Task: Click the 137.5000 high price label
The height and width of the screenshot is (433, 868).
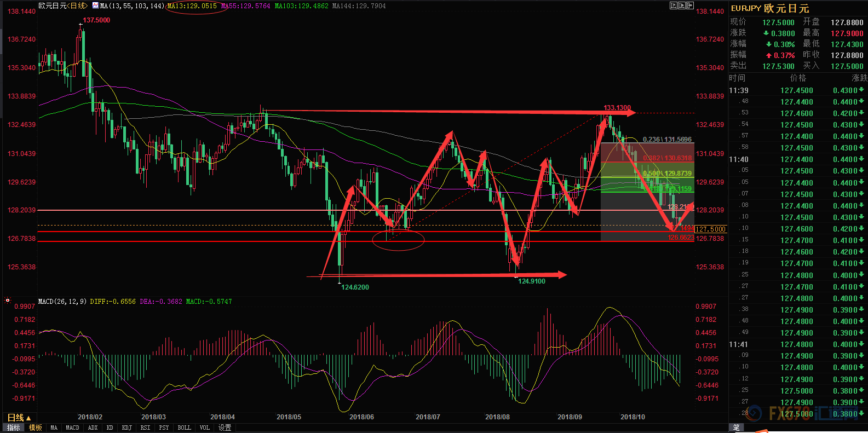Action: [x=96, y=20]
